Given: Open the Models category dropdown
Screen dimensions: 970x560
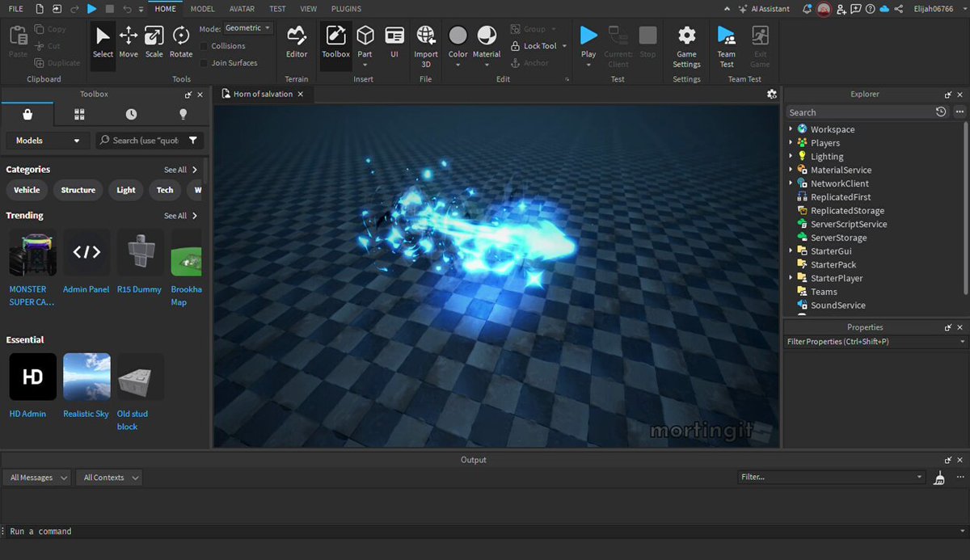Looking at the screenshot, I should click(x=48, y=141).
